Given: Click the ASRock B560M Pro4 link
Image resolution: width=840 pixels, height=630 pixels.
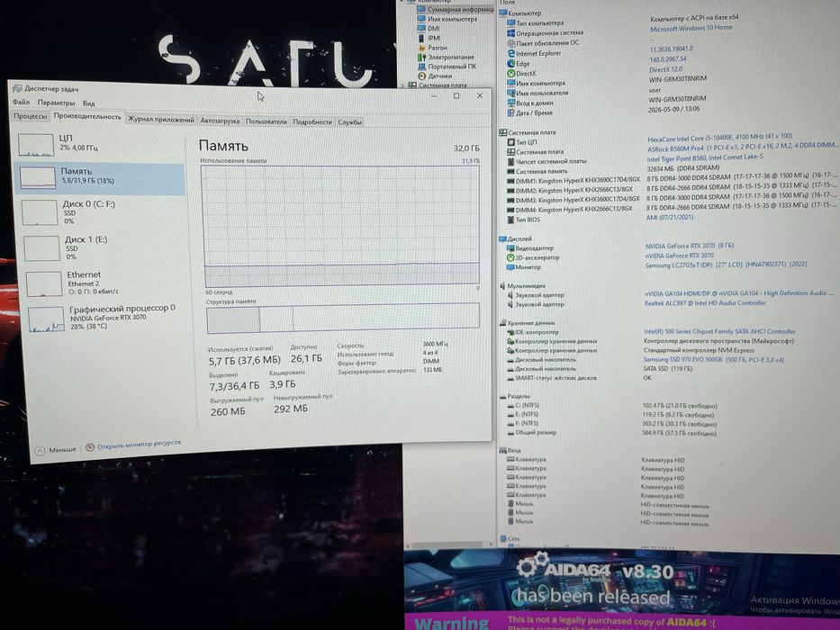Looking at the screenshot, I should pos(742,148).
